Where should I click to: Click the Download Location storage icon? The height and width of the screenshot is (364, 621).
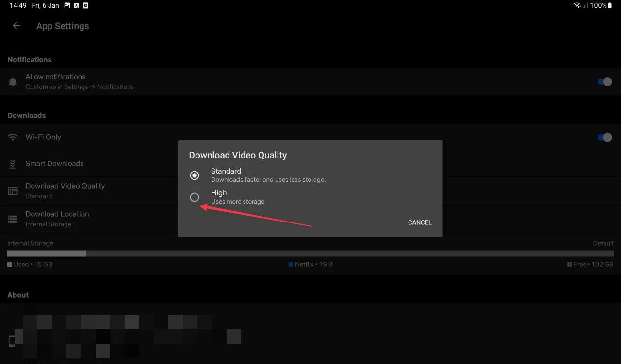(12, 219)
